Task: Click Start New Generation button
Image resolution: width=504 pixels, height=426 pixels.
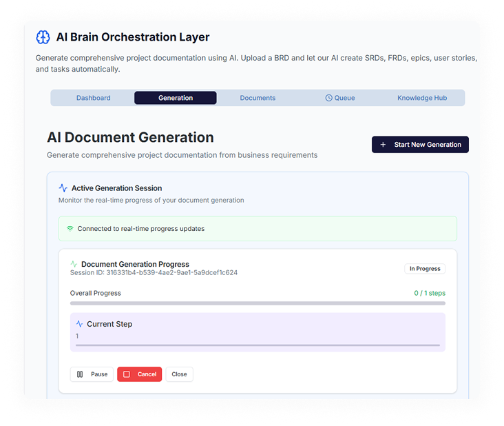Action: pyautogui.click(x=420, y=145)
